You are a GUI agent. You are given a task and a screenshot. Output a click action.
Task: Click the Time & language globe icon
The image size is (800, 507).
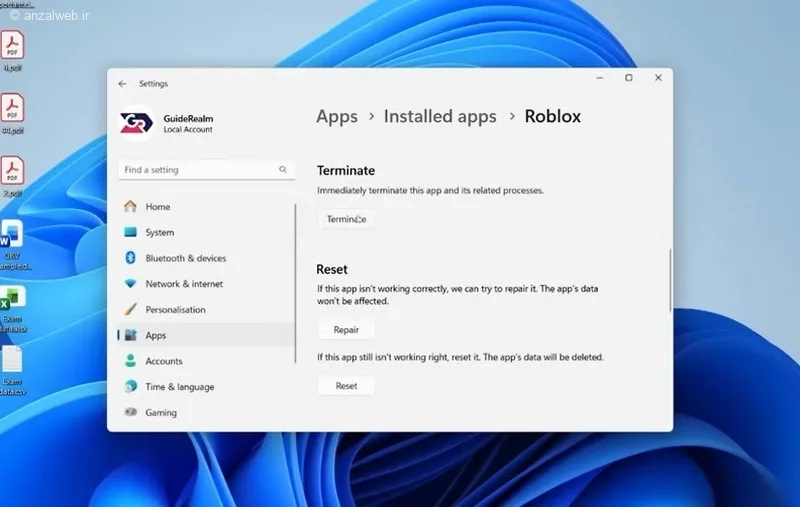131,386
